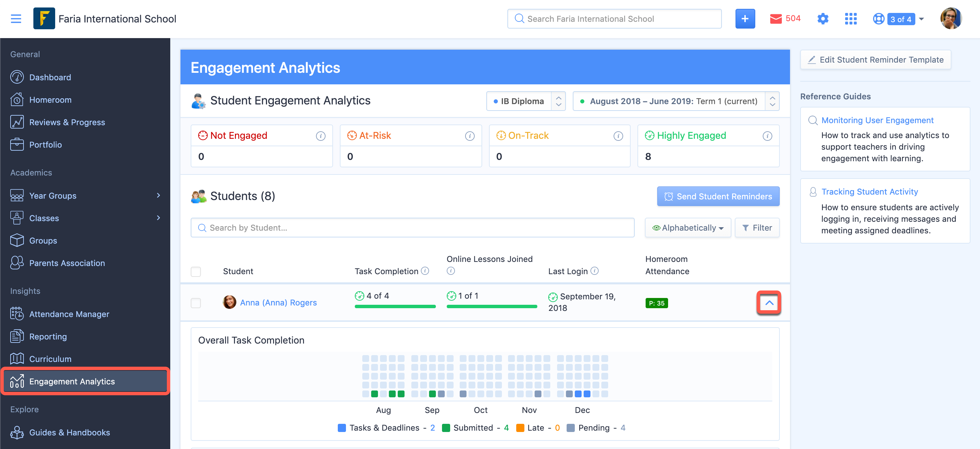Check the Anna Rogers row checkbox
The width and height of the screenshot is (980, 449).
[x=195, y=303]
